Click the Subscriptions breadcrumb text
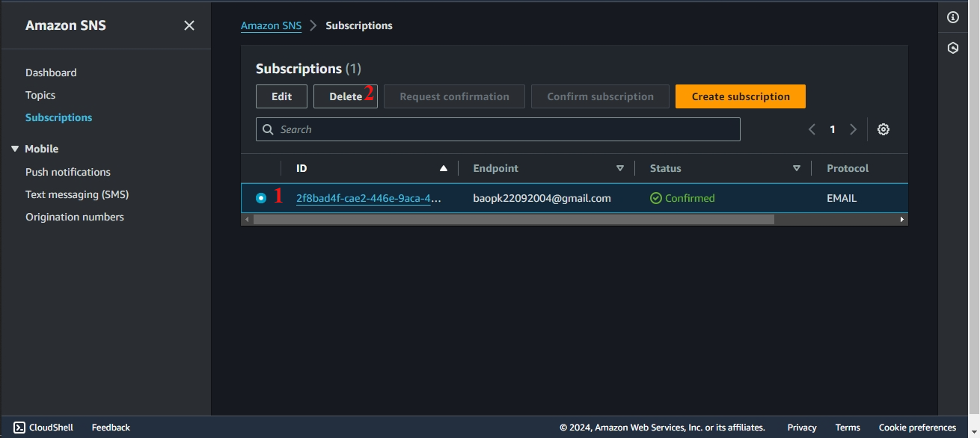 click(359, 25)
